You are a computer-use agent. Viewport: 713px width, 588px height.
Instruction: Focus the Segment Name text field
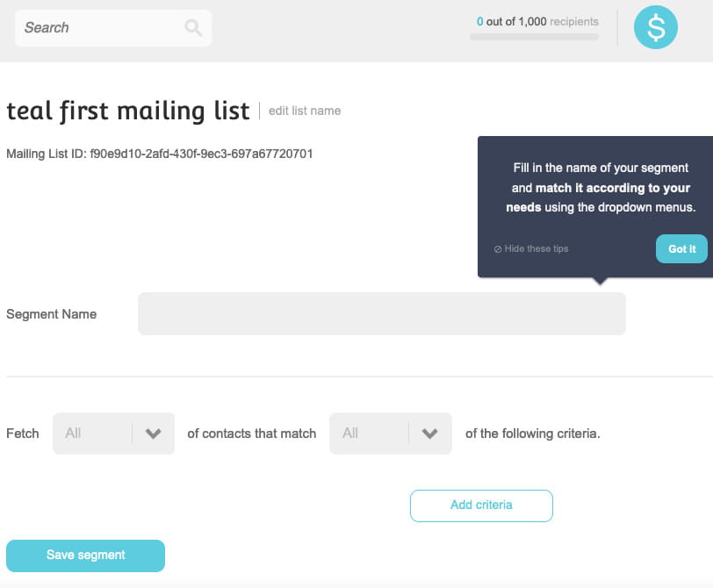tap(381, 314)
